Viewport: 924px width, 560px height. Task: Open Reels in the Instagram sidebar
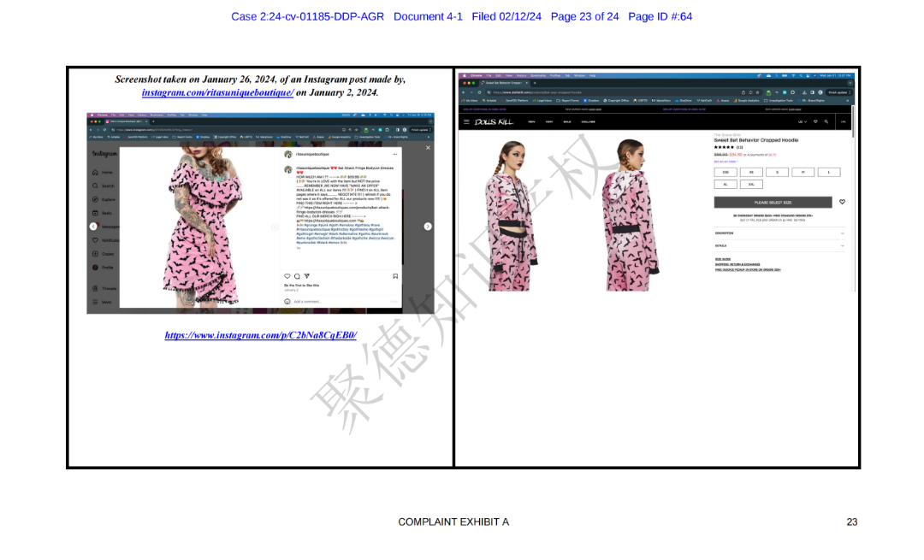coord(103,213)
